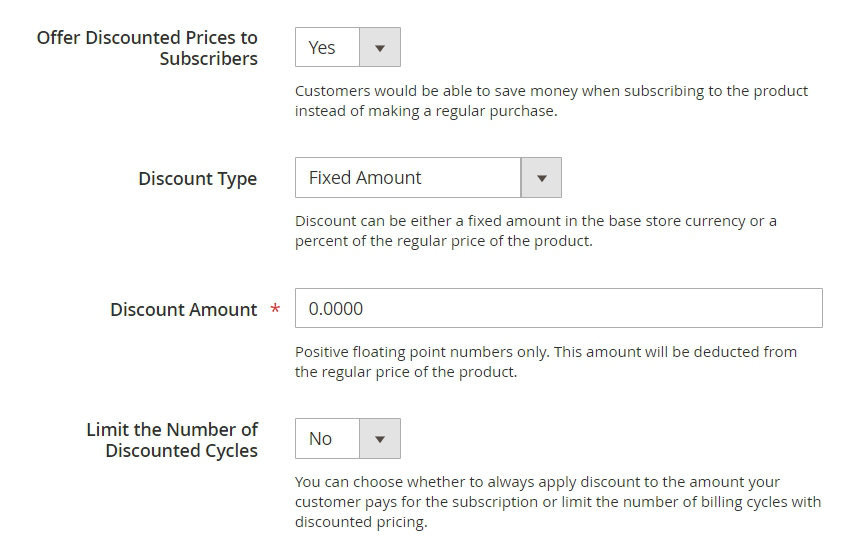
Task: Click the Offer Discounted Prices dropdown arrow
Action: click(379, 48)
